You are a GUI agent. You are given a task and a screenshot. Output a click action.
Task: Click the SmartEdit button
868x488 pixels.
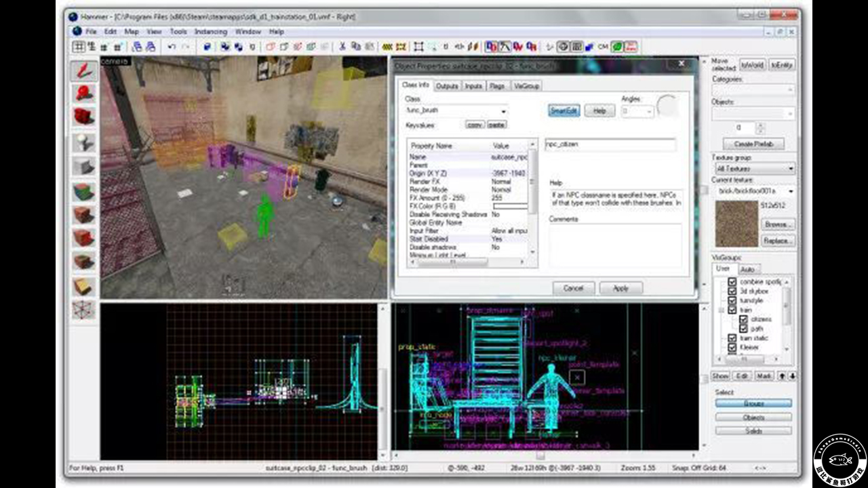[x=564, y=111]
